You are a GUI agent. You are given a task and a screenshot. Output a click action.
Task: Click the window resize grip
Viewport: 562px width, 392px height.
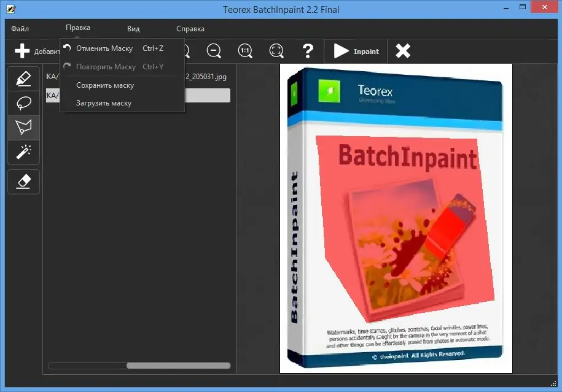pyautogui.click(x=553, y=383)
